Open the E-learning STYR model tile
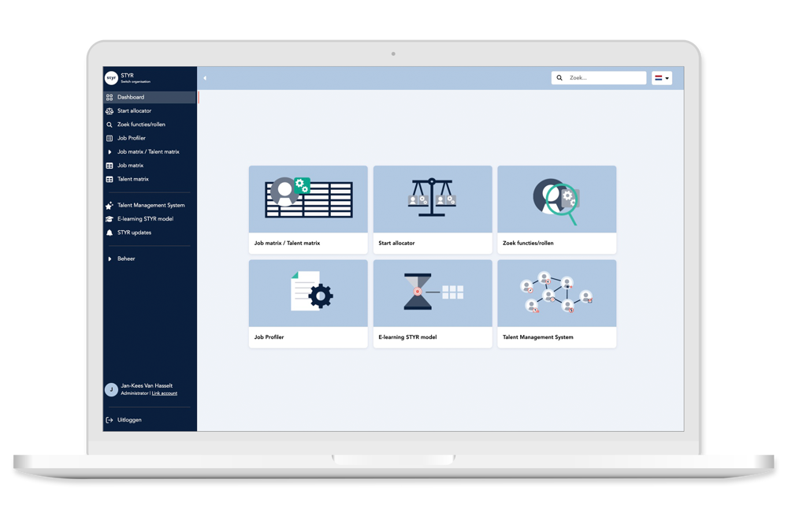 pos(432,303)
